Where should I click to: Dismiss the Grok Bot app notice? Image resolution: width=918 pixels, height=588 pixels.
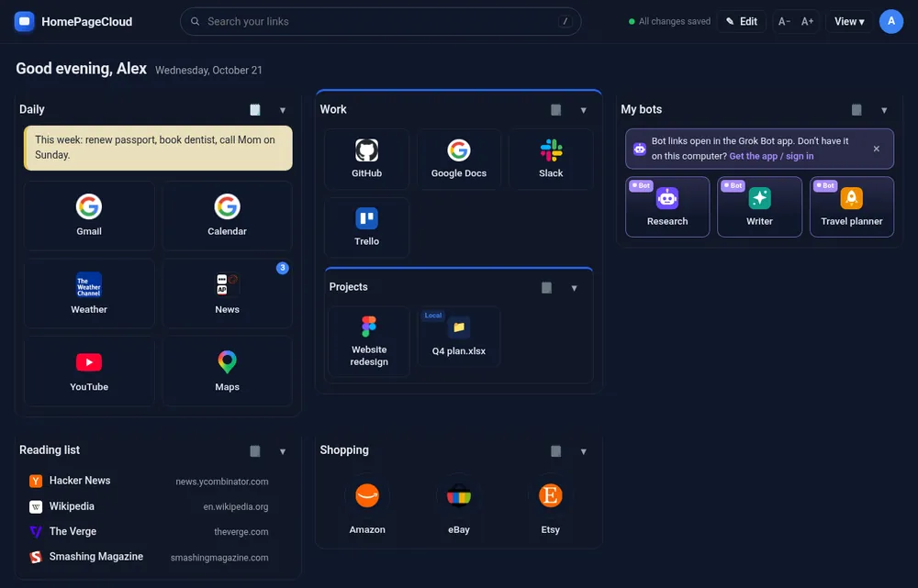click(877, 149)
